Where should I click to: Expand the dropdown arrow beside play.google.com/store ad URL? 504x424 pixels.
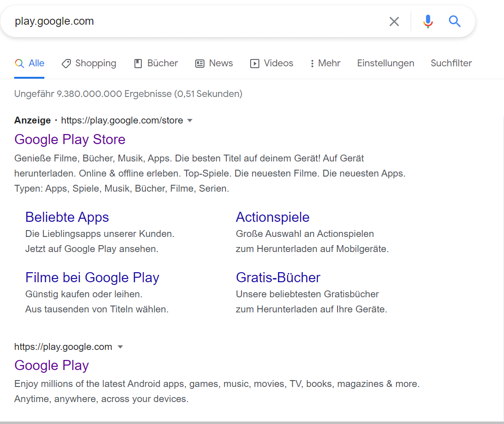190,121
